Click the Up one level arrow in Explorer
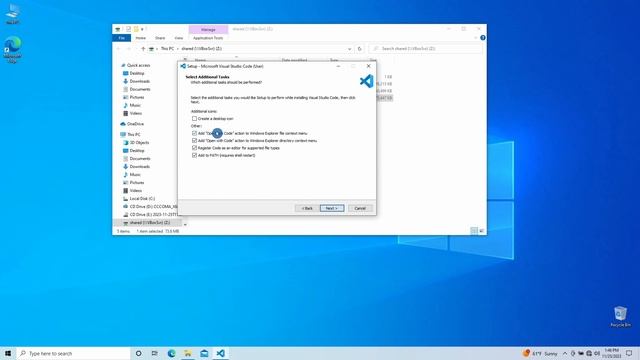Screen dimensions: 640x360 pos(143,49)
